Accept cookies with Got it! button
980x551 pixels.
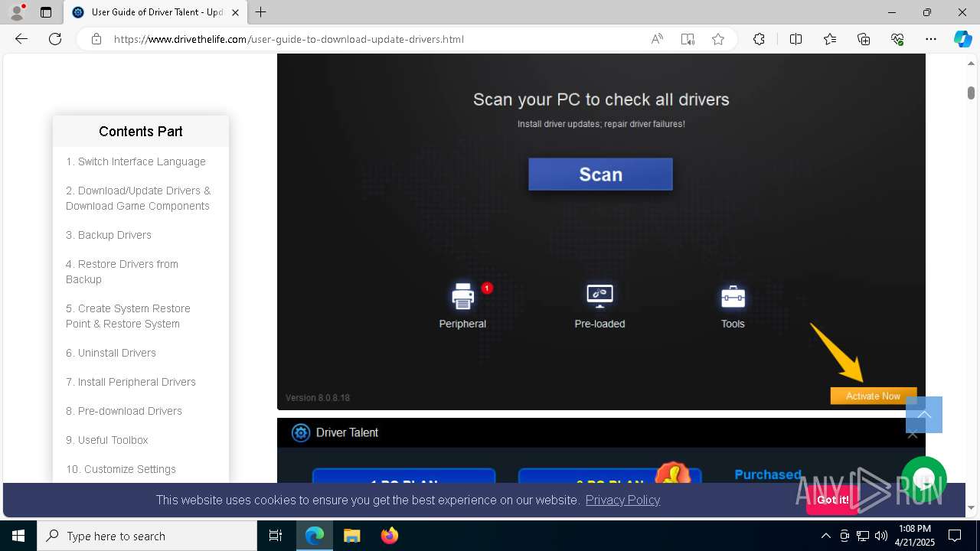pos(832,500)
